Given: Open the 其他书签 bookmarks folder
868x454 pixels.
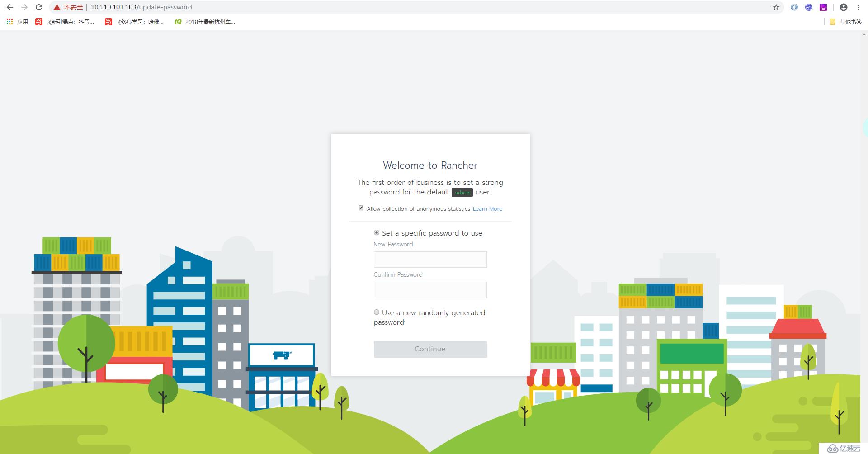Looking at the screenshot, I should click(x=846, y=22).
